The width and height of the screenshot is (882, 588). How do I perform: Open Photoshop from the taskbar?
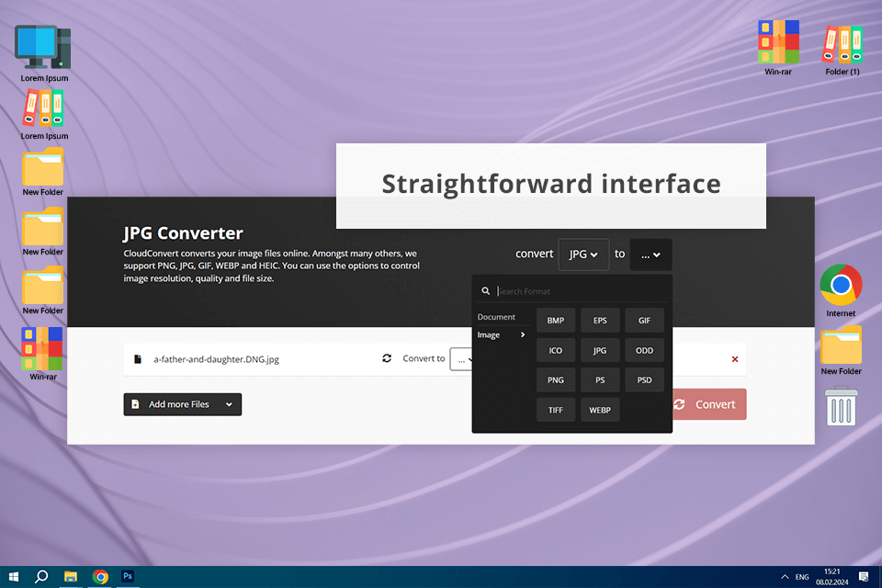[x=128, y=576]
